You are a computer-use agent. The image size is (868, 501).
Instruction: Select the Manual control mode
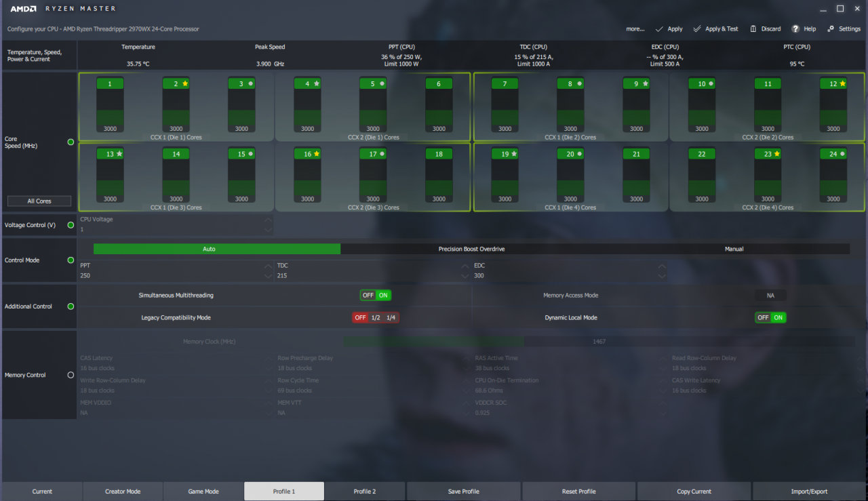(734, 249)
